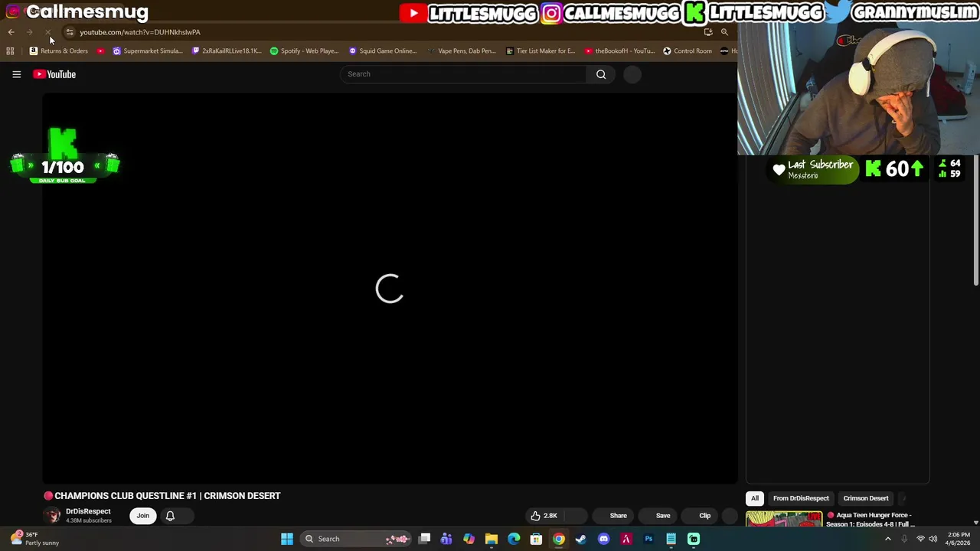Click the page vertical scrollbar
This screenshot has width=980, height=551.
[x=976, y=222]
